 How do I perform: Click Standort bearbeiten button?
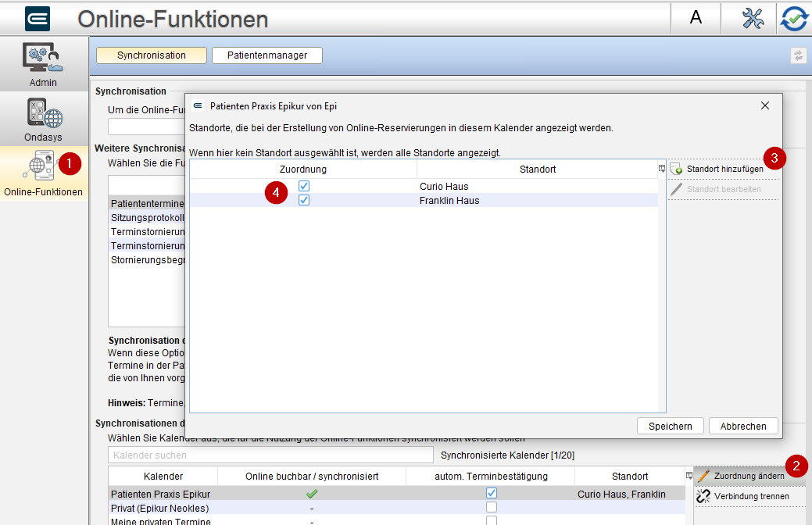[x=723, y=190]
